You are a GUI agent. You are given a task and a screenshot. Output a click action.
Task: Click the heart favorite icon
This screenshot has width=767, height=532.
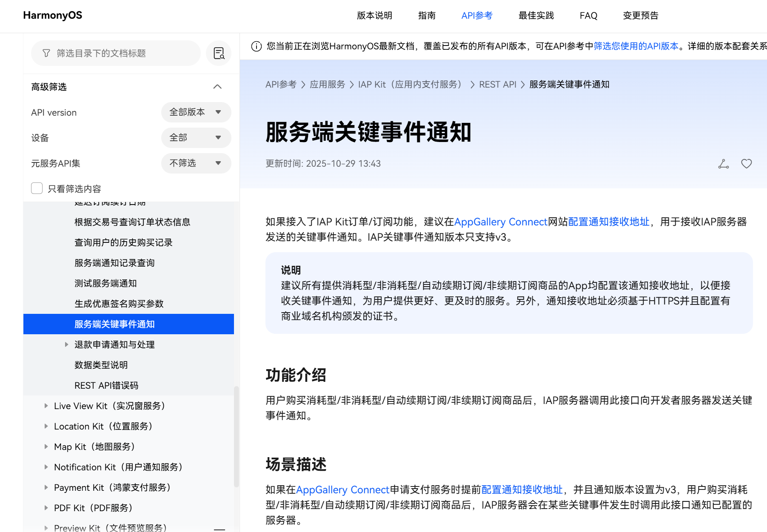(746, 164)
